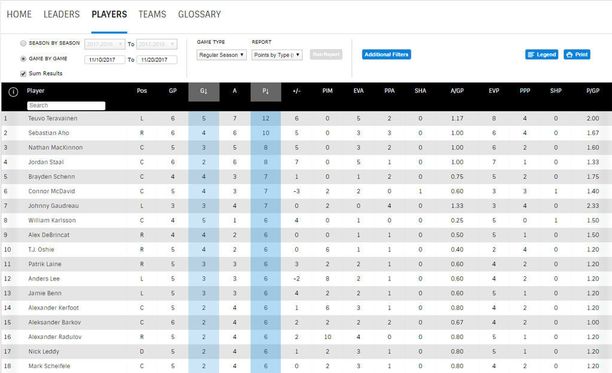Sort by the P/GP column header
Viewport: 612px width, 373px height.
click(592, 91)
